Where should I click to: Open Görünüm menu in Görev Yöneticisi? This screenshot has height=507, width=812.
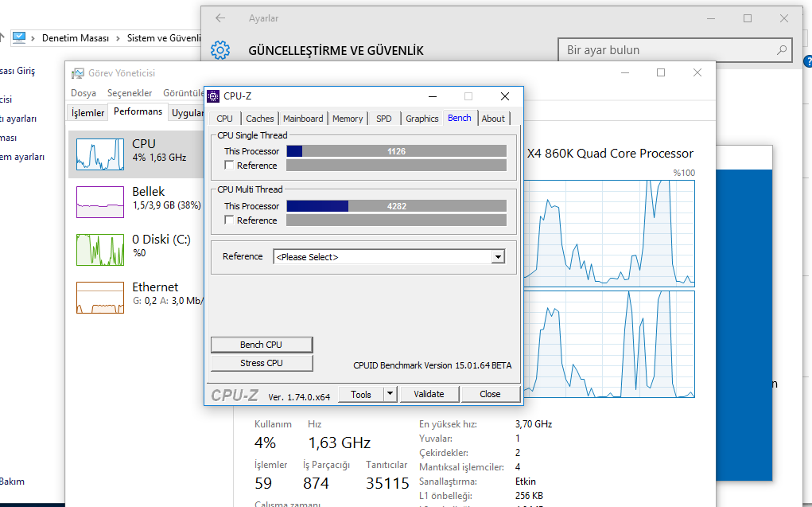(184, 93)
